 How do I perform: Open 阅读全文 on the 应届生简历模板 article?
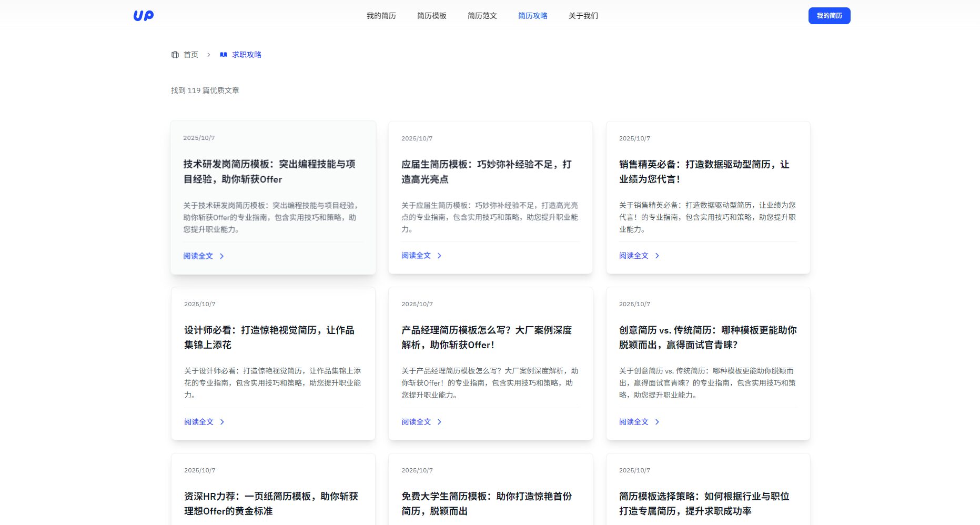click(415, 255)
